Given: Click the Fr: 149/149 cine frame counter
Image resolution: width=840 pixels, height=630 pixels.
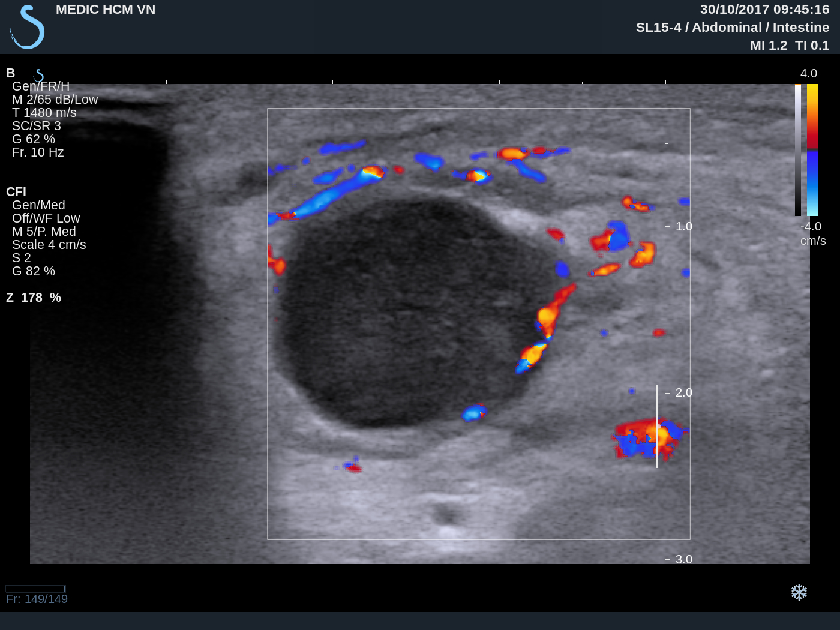Looking at the screenshot, I should coord(37,598).
